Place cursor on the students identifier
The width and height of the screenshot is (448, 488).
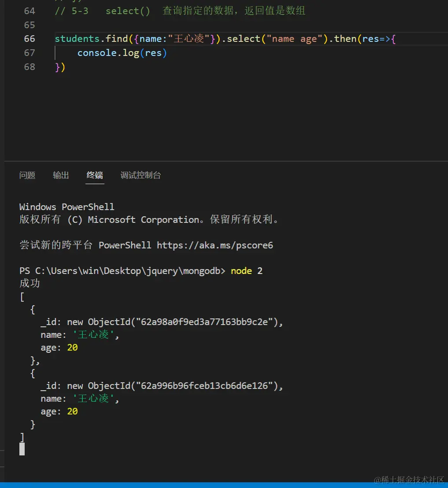pos(77,39)
